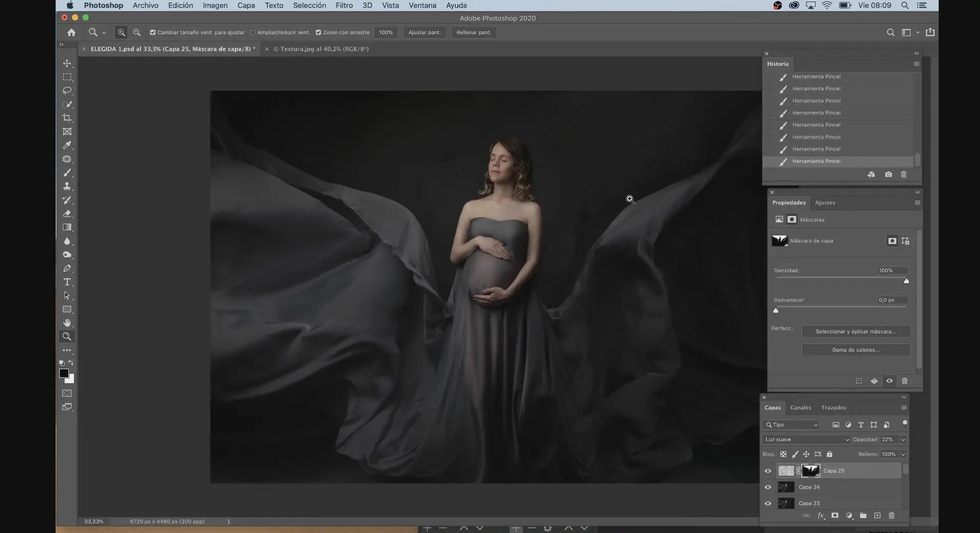The width and height of the screenshot is (980, 533).
Task: Select the Hand tool
Action: pyautogui.click(x=67, y=323)
